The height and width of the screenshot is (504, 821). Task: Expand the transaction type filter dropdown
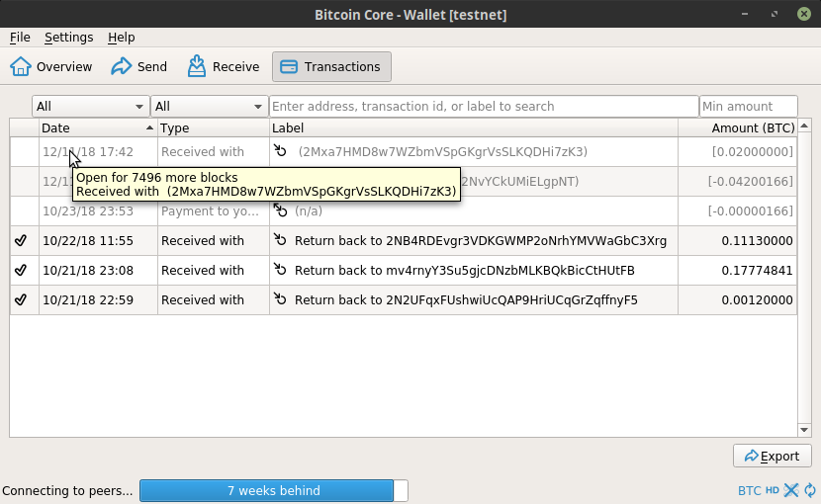pos(209,107)
